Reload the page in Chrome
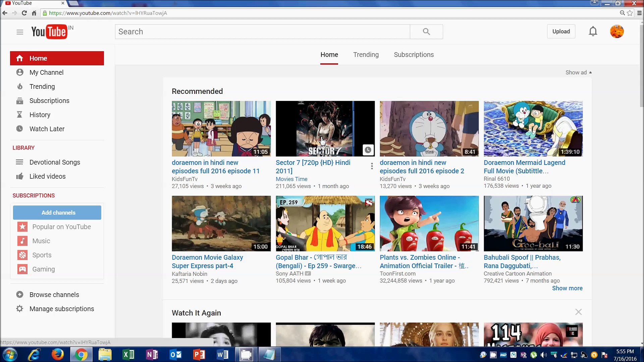The width and height of the screenshot is (644, 362). tap(24, 13)
